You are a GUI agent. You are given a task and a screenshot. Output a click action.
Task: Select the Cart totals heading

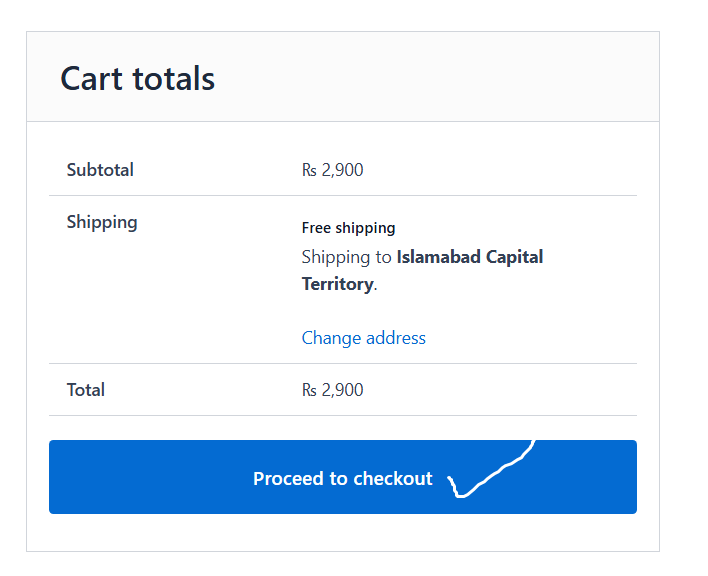(x=138, y=79)
